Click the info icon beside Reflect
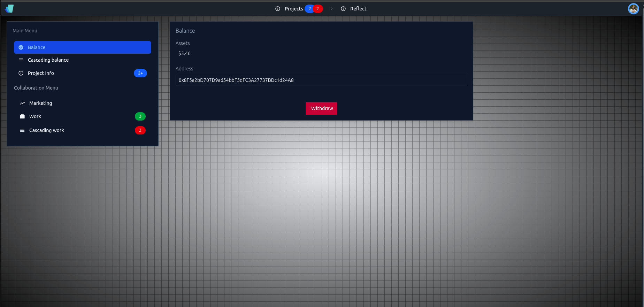This screenshot has width=644, height=307. [343, 9]
